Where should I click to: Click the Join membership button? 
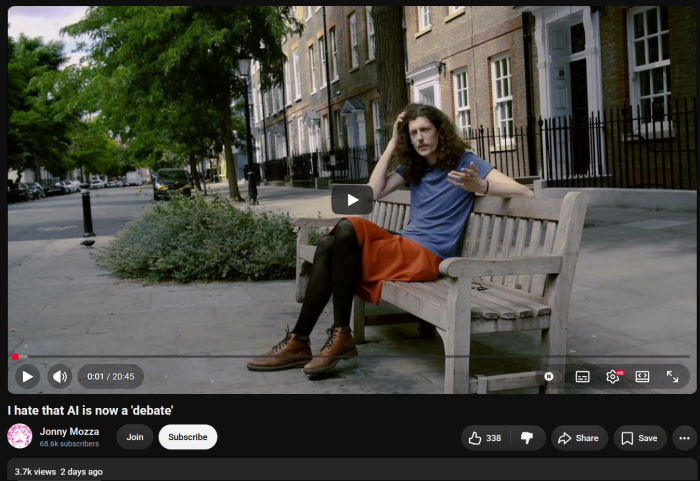pos(135,437)
